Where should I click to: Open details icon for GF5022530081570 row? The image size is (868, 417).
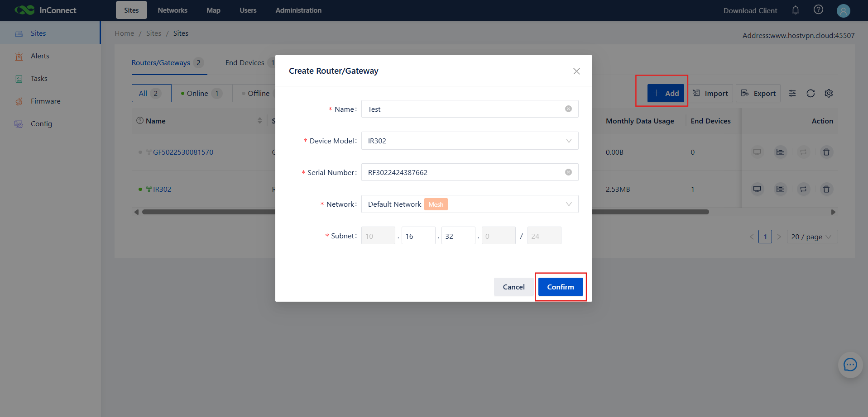(x=781, y=152)
